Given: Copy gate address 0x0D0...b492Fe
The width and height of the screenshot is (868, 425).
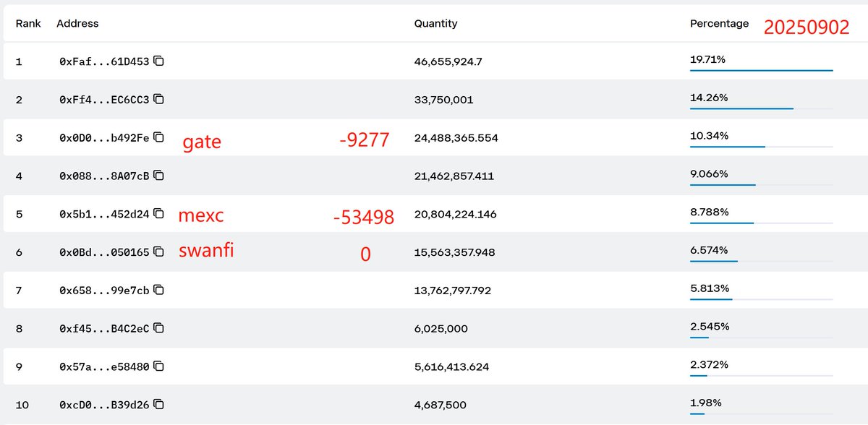Looking at the screenshot, I should point(159,137).
